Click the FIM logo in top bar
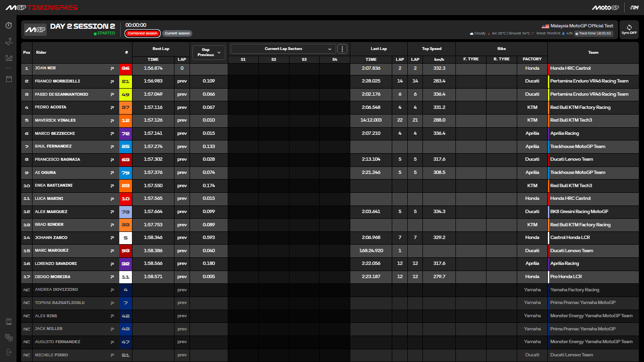 point(634,7)
